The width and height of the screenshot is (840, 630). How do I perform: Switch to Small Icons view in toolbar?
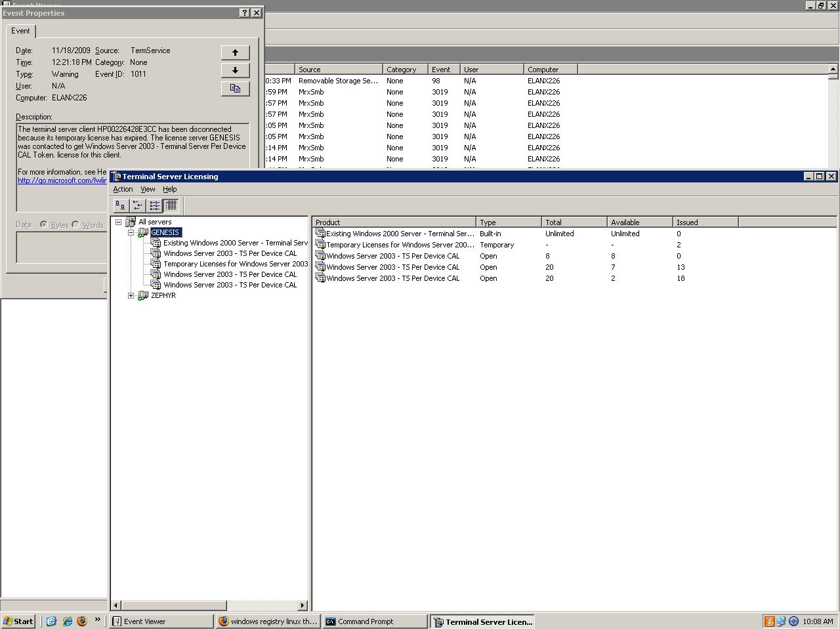pyautogui.click(x=138, y=205)
